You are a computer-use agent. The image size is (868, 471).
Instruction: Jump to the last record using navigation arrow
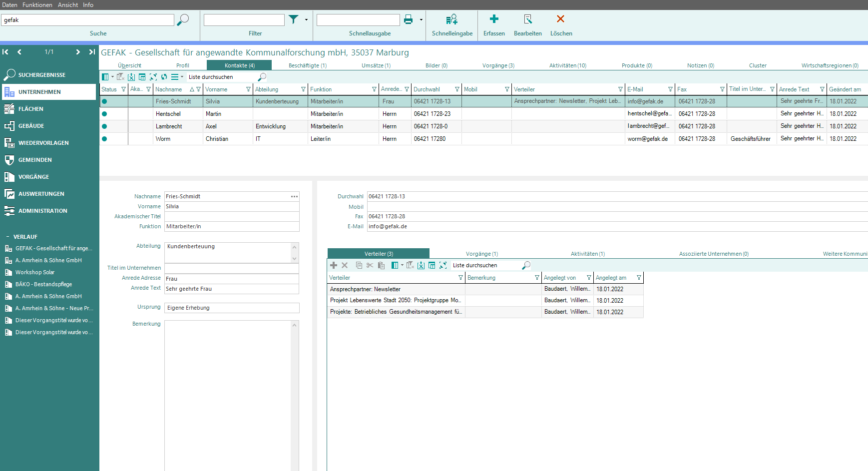92,52
